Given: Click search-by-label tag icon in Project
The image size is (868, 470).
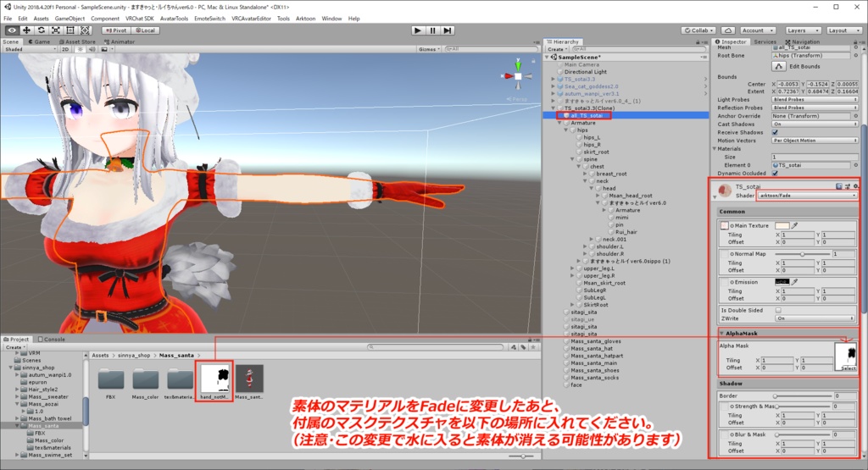Looking at the screenshot, I should tap(523, 347).
